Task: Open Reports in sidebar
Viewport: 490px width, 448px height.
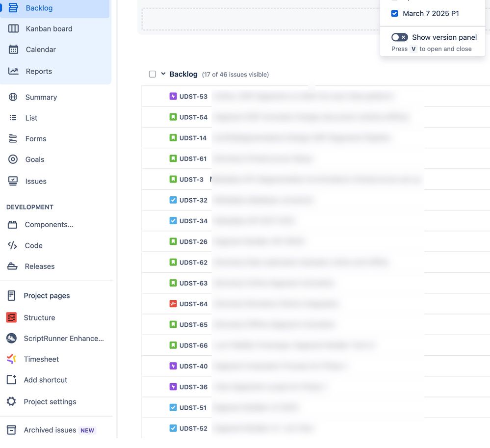Action: point(39,71)
